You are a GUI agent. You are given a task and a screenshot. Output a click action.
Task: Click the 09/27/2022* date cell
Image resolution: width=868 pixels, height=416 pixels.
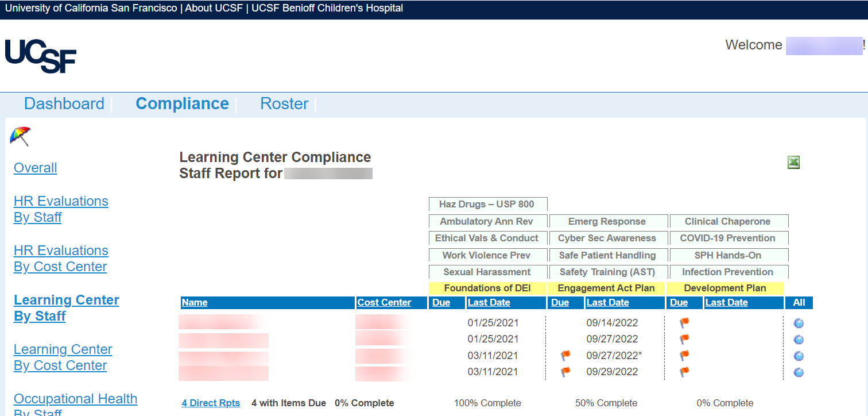[x=614, y=356]
